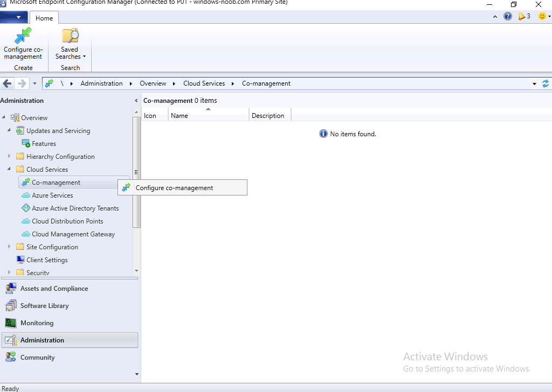The width and height of the screenshot is (552, 392).
Task: Expand the Site Configuration node
Action: (9, 247)
